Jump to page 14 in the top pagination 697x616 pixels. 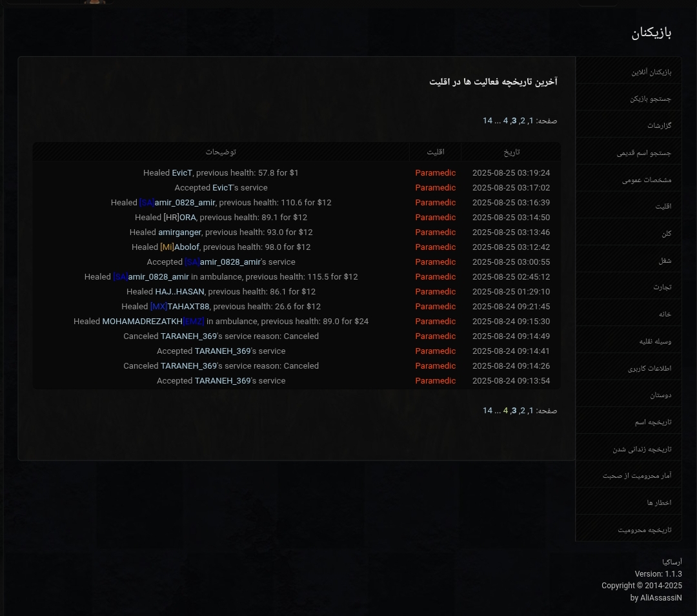click(488, 121)
